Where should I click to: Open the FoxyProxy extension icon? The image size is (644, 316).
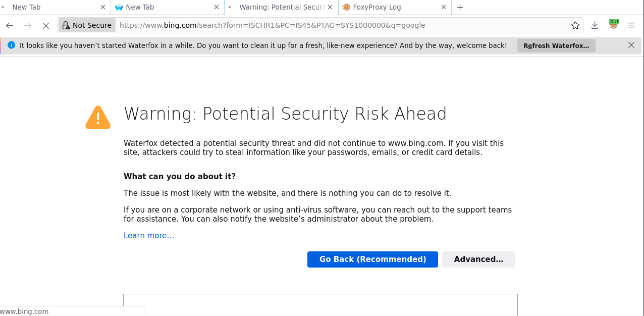click(x=614, y=25)
